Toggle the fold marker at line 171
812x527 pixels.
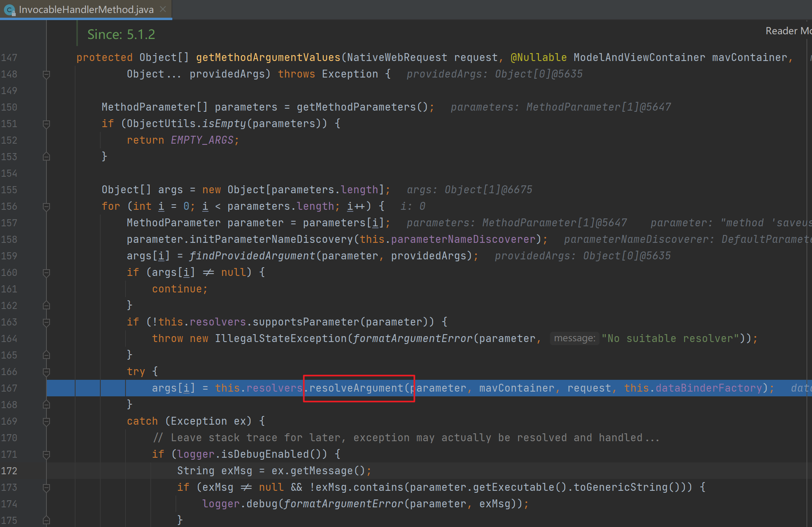[x=46, y=455]
